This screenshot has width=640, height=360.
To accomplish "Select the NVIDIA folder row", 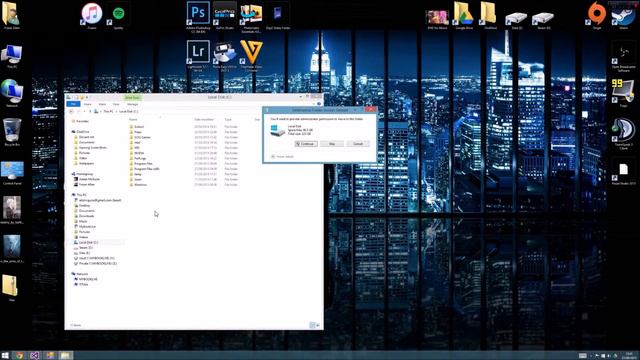I will 184,153.
